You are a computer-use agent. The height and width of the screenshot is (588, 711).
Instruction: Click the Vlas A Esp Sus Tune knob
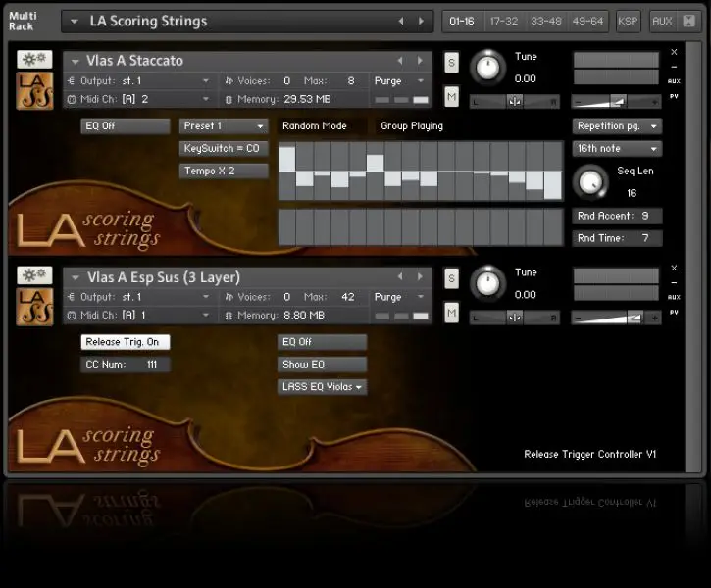[x=488, y=284]
